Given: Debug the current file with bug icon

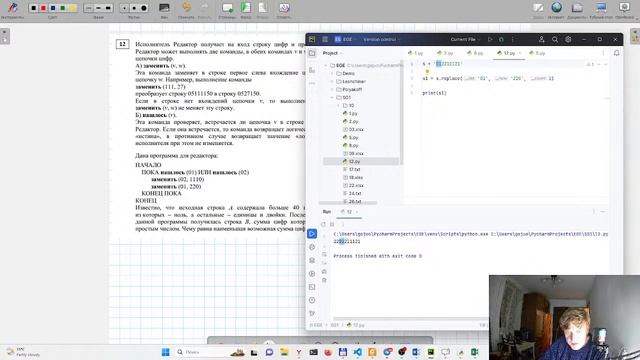Looking at the screenshot, I should click(501, 39).
